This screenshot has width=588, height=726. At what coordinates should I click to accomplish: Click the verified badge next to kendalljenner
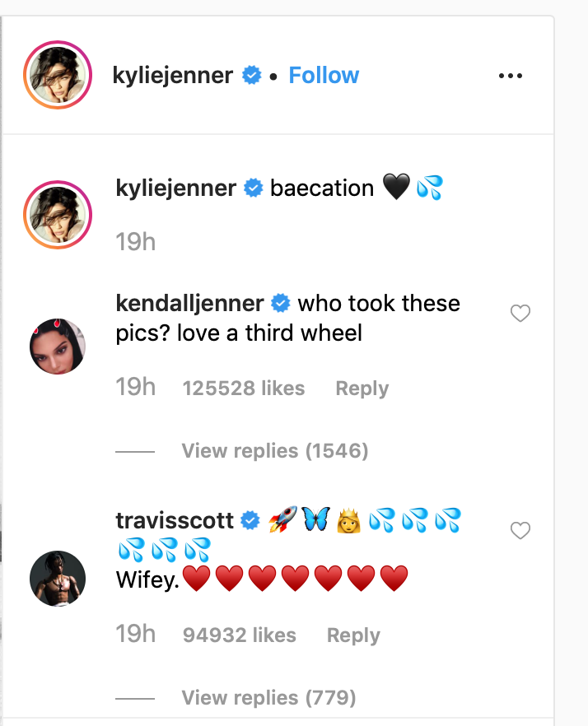pyautogui.click(x=281, y=305)
